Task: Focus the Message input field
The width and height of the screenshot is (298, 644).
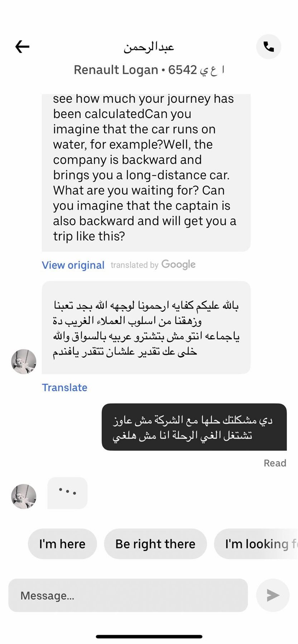Action: click(x=128, y=595)
